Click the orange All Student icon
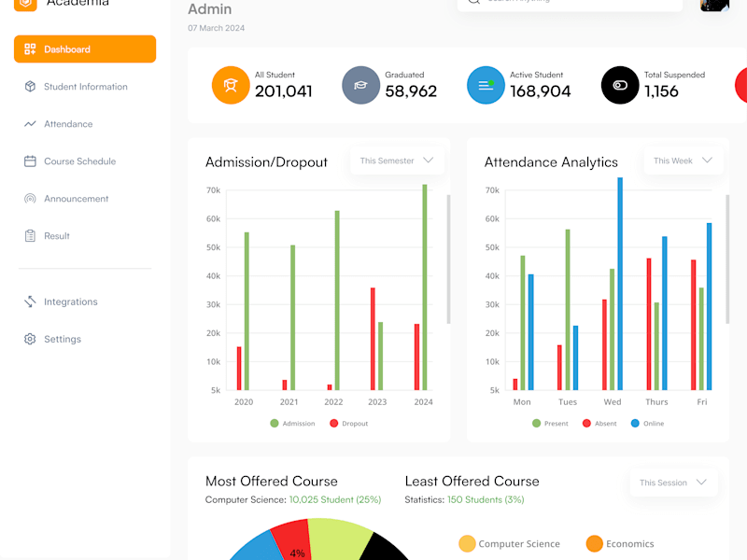The width and height of the screenshot is (747, 560). (231, 85)
